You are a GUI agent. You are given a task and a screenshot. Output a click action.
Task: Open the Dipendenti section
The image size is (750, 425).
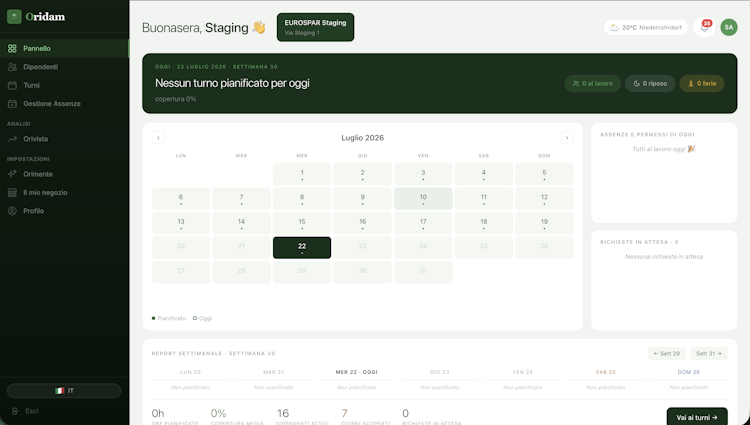coord(64,67)
